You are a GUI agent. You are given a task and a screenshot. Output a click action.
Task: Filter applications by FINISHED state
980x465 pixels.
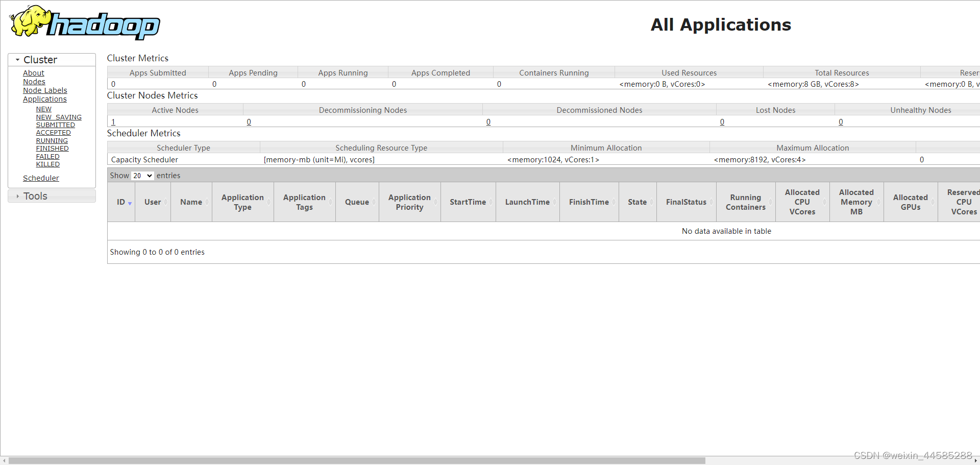[x=52, y=149]
